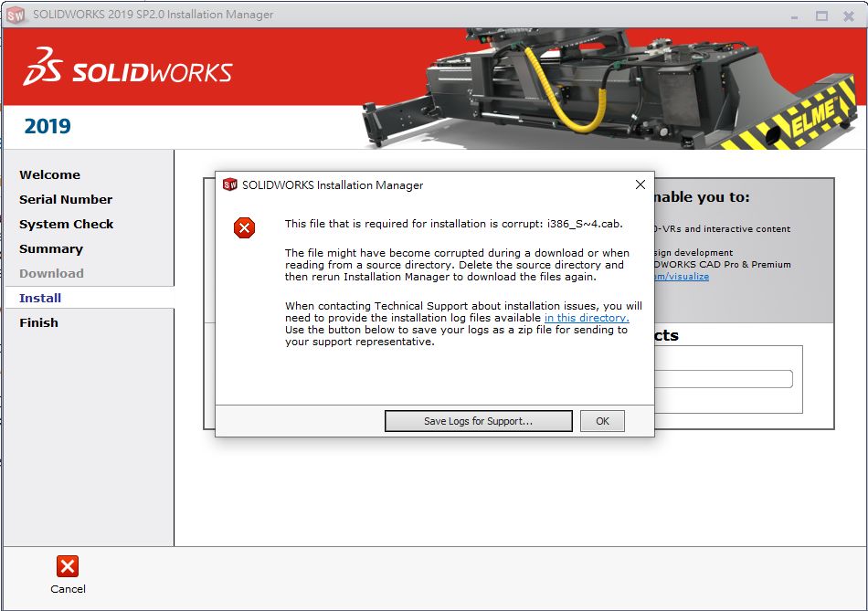This screenshot has width=868, height=611.
Task: Click the installation progress bar
Action: (724, 379)
